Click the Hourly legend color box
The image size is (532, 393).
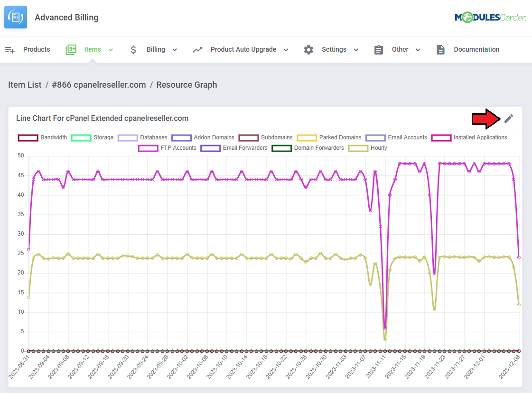click(x=358, y=148)
